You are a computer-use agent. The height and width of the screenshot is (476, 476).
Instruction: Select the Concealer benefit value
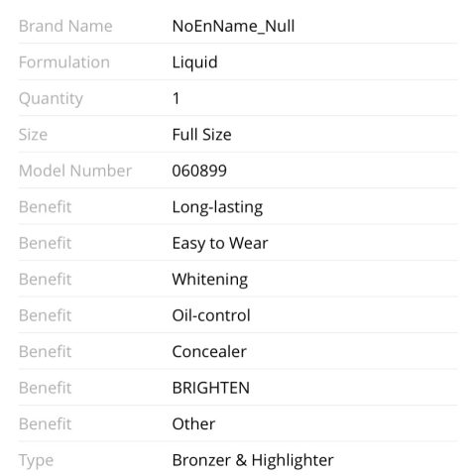pos(209,351)
